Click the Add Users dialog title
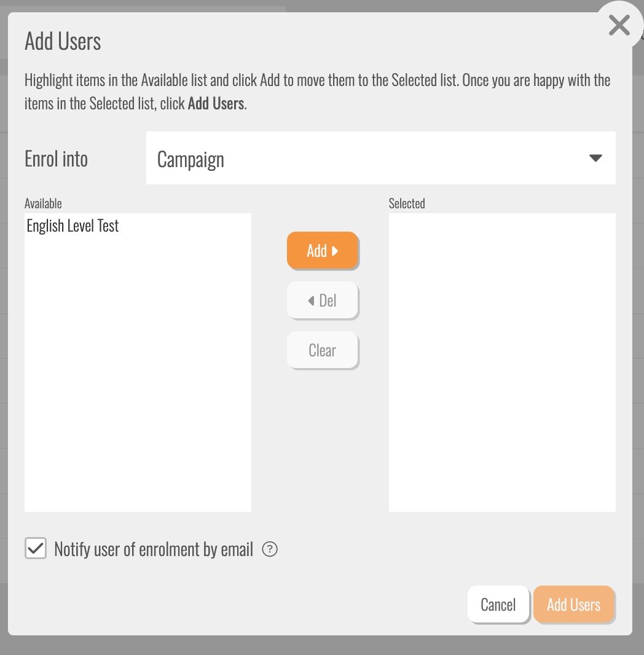This screenshot has height=655, width=644. pyautogui.click(x=63, y=41)
